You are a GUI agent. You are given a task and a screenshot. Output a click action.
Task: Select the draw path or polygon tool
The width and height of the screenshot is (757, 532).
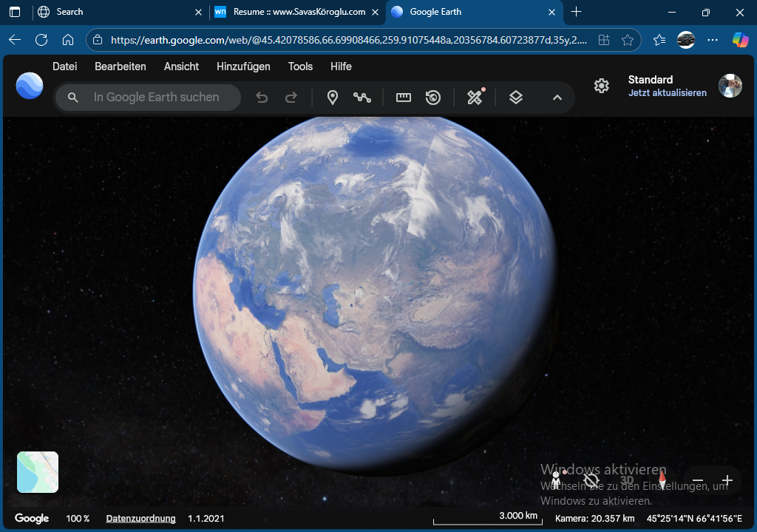coord(361,98)
